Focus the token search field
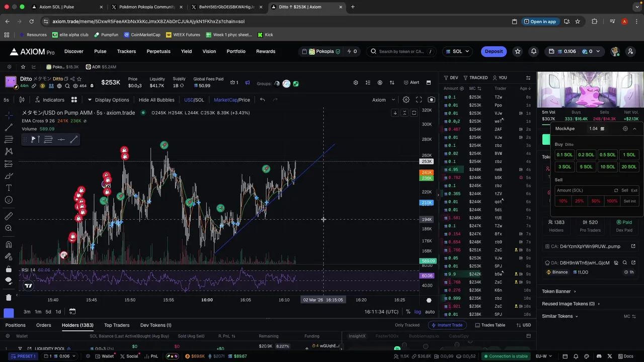The width and height of the screenshot is (644, 362). click(x=401, y=51)
